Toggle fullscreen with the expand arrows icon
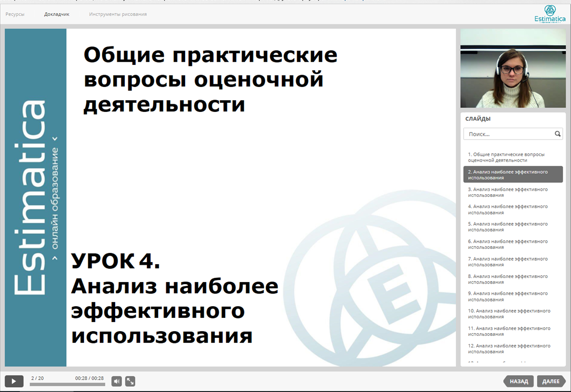The image size is (571, 392). tap(130, 381)
